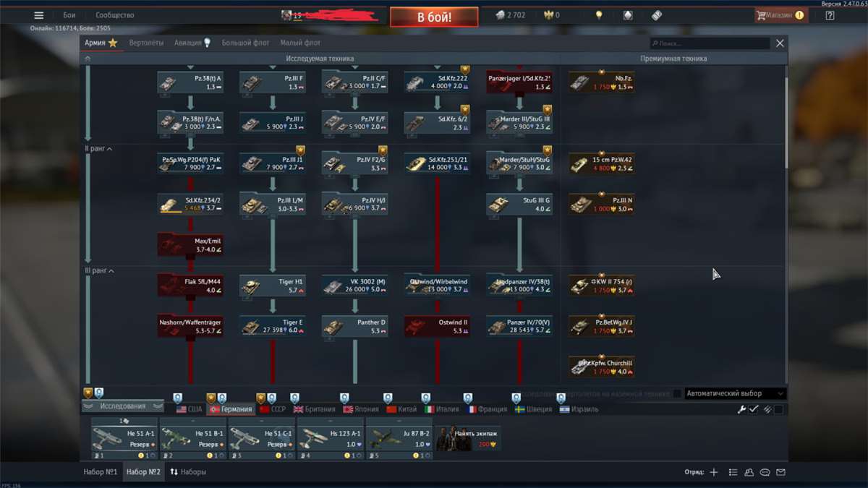
Task: Click the wagers and orders icon
Action: [x=626, y=14]
